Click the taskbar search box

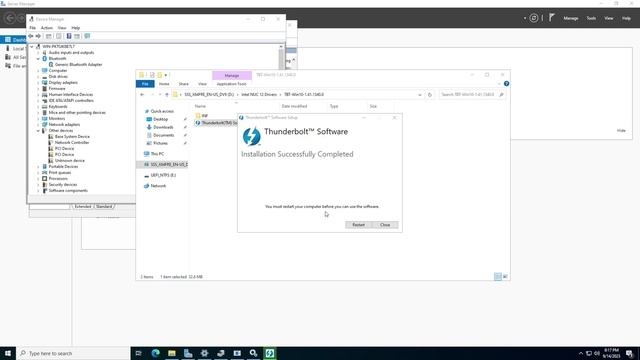73,353
